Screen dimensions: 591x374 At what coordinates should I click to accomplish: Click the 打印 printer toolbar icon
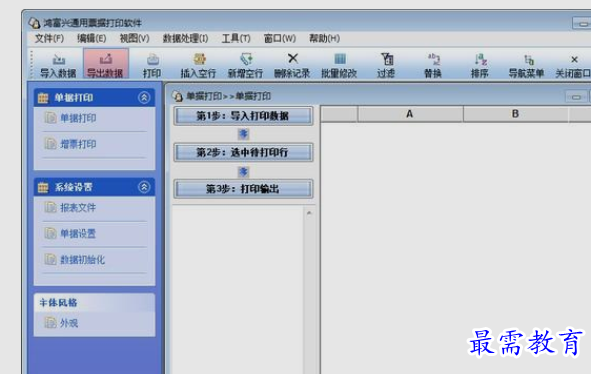click(x=152, y=59)
